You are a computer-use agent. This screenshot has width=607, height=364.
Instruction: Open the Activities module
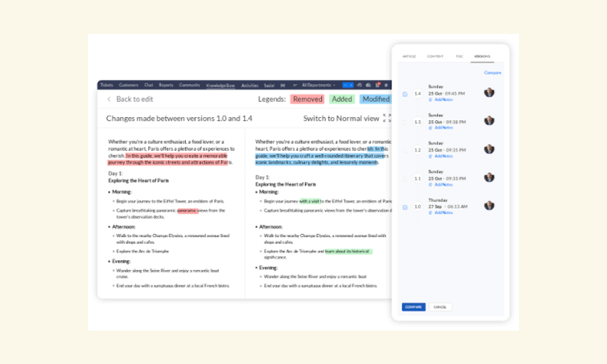[x=249, y=86]
